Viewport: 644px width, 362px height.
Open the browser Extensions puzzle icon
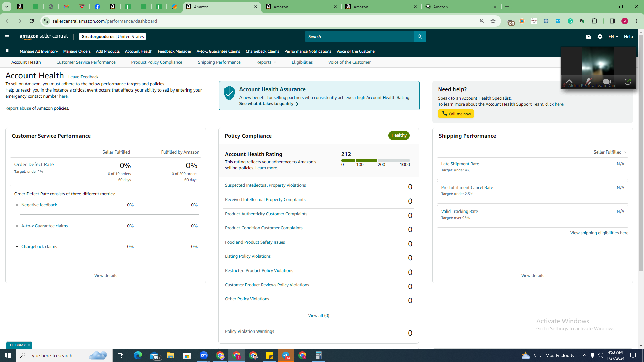[594, 21]
